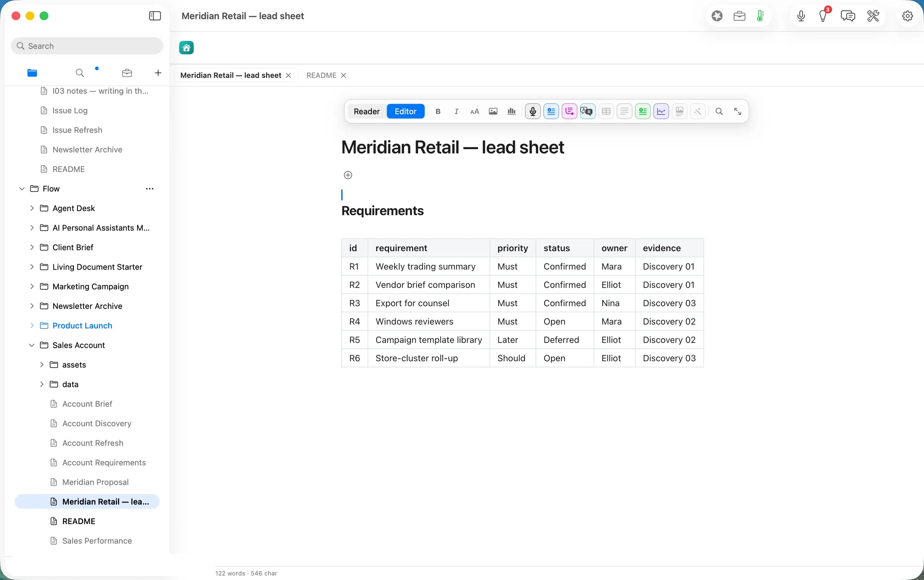Focus the sidebar Search field

pos(87,46)
